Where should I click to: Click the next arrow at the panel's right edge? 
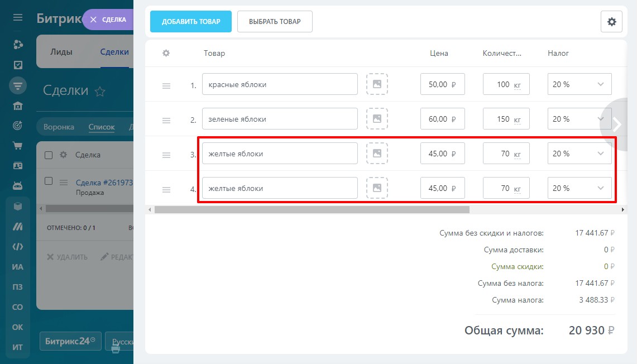tap(617, 124)
